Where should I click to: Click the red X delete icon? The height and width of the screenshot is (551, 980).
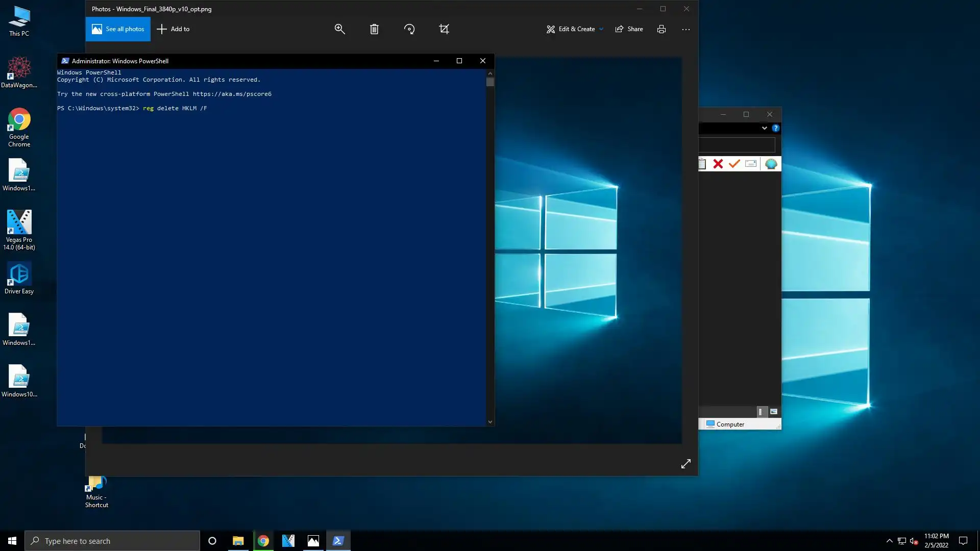pos(718,164)
